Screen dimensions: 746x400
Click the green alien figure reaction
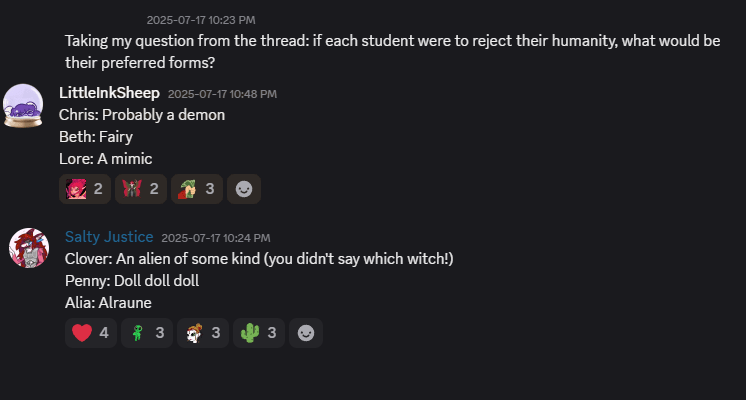pyautogui.click(x=147, y=333)
